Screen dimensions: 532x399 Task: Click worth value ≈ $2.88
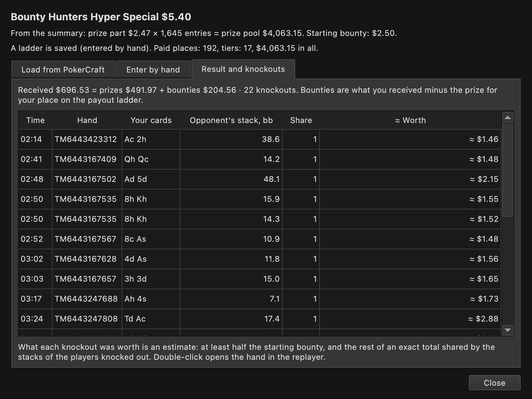coord(410,319)
